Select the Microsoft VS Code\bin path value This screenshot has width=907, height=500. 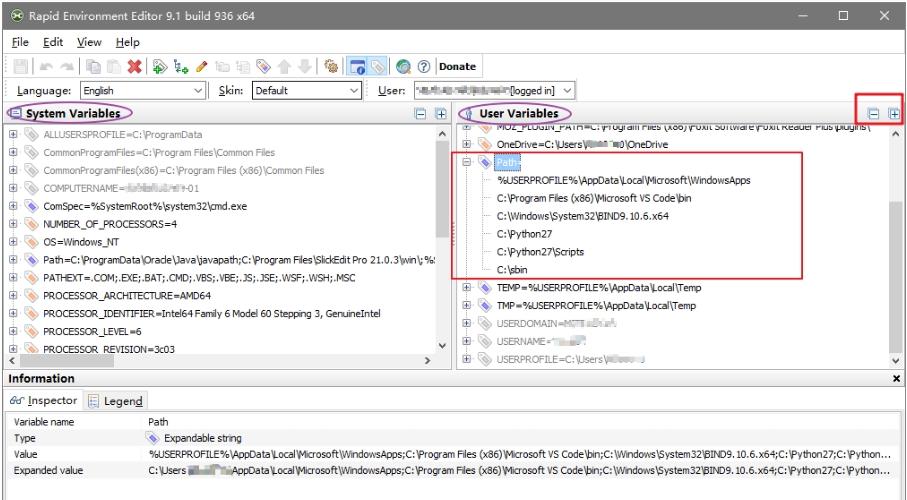point(594,198)
